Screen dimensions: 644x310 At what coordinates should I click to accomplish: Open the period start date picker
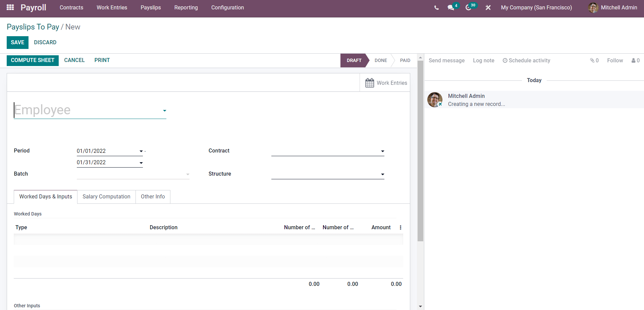point(141,151)
